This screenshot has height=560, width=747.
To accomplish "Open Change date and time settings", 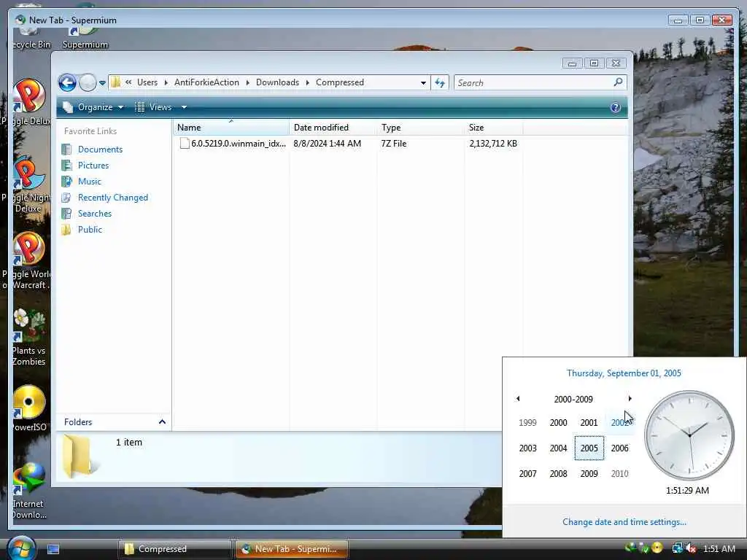I will tap(624, 522).
